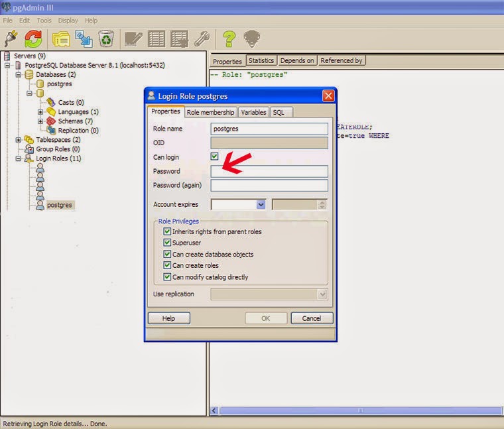Click the OK button in dialog
Viewport: 504px width, 429px height.
point(266,318)
